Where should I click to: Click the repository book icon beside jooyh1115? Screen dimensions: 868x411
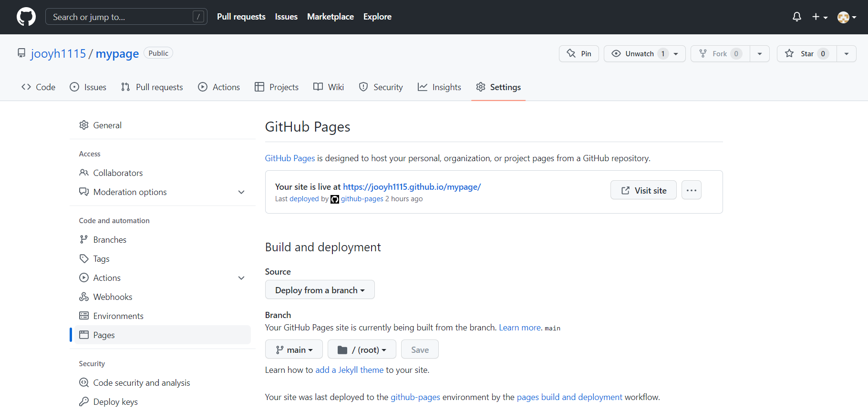pos(21,53)
